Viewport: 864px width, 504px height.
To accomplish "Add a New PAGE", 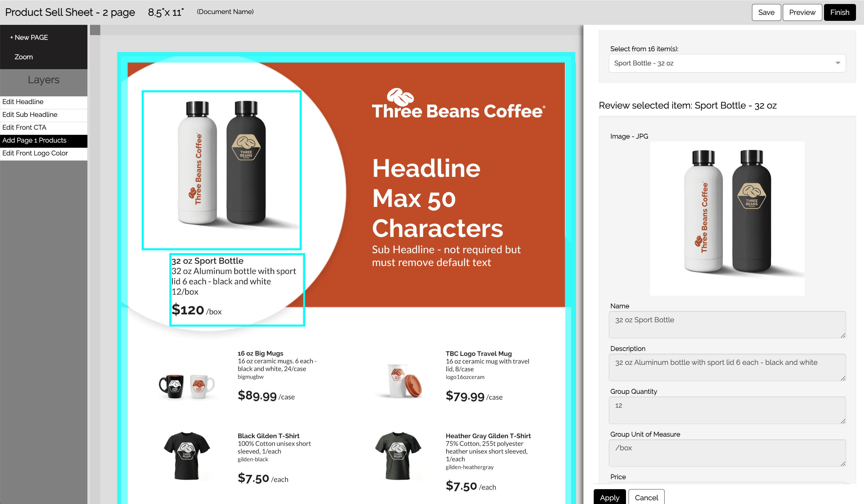I will pos(29,37).
